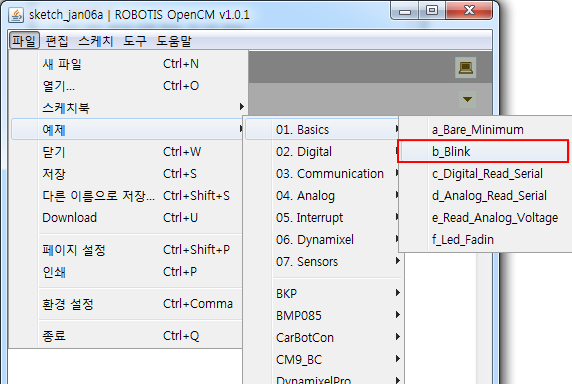572x384 pixels.
Task: Open the serial monitor icon
Action: pos(465,67)
